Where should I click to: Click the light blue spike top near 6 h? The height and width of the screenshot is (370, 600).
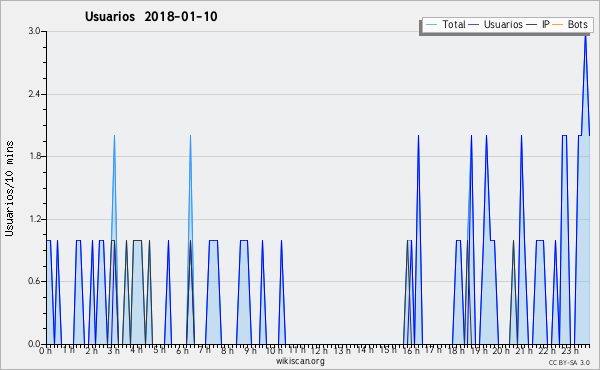tap(190, 137)
